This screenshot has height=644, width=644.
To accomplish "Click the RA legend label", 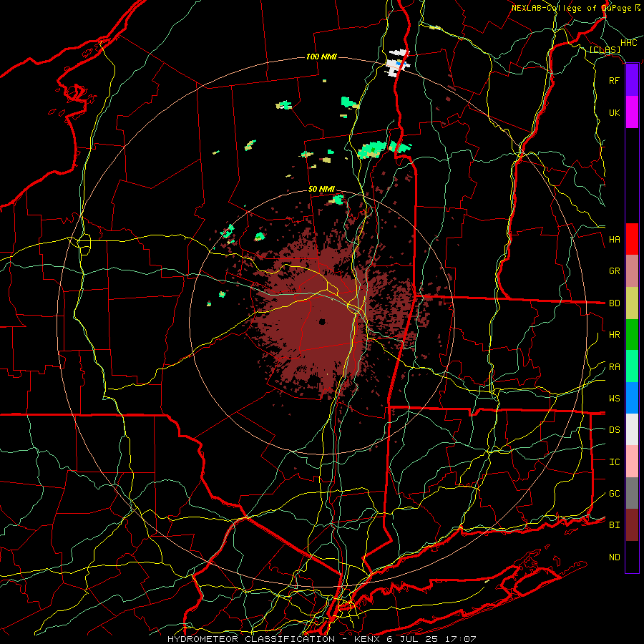I will pos(615,367).
